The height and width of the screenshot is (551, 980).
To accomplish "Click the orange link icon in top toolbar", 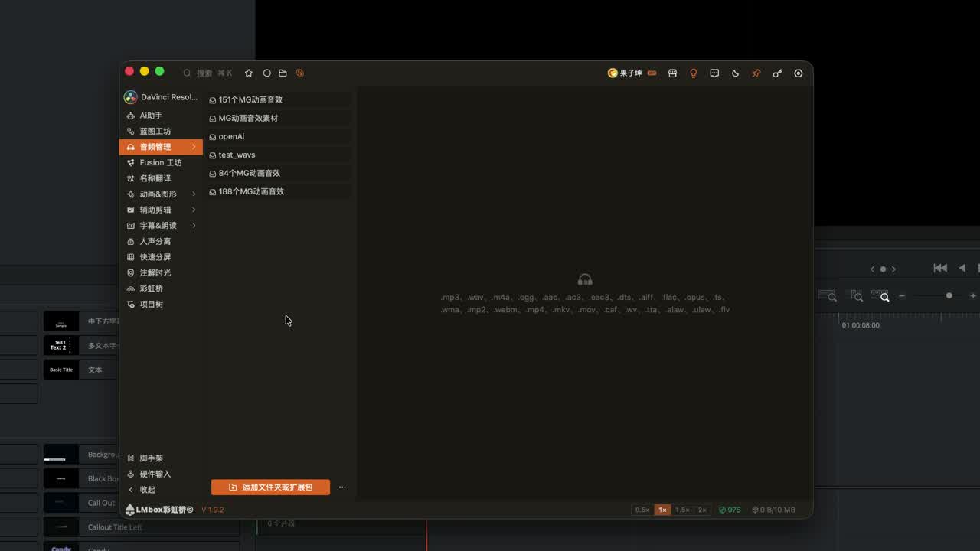I will point(300,73).
